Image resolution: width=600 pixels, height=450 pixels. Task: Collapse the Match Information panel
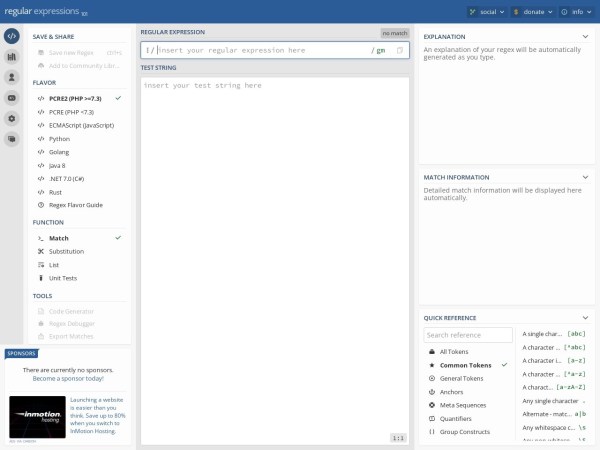[x=585, y=177]
